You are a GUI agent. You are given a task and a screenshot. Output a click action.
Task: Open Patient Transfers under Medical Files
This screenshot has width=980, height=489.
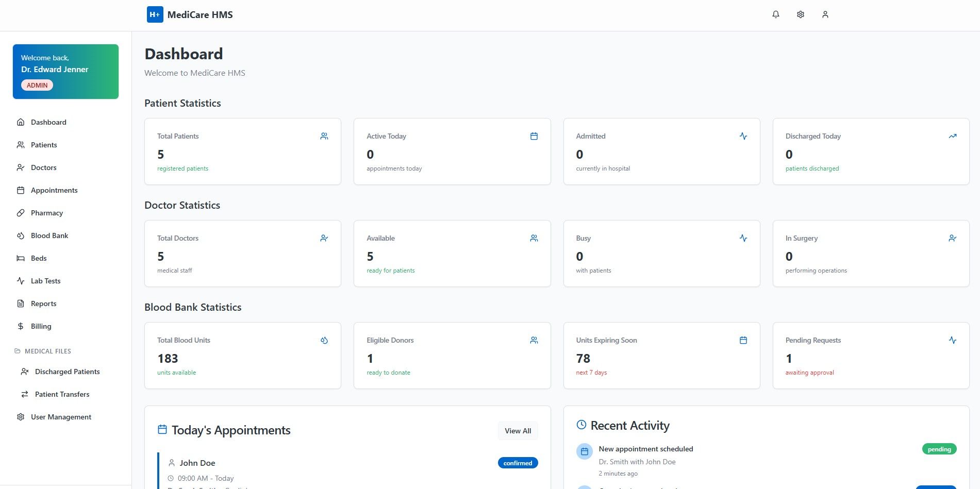point(62,394)
